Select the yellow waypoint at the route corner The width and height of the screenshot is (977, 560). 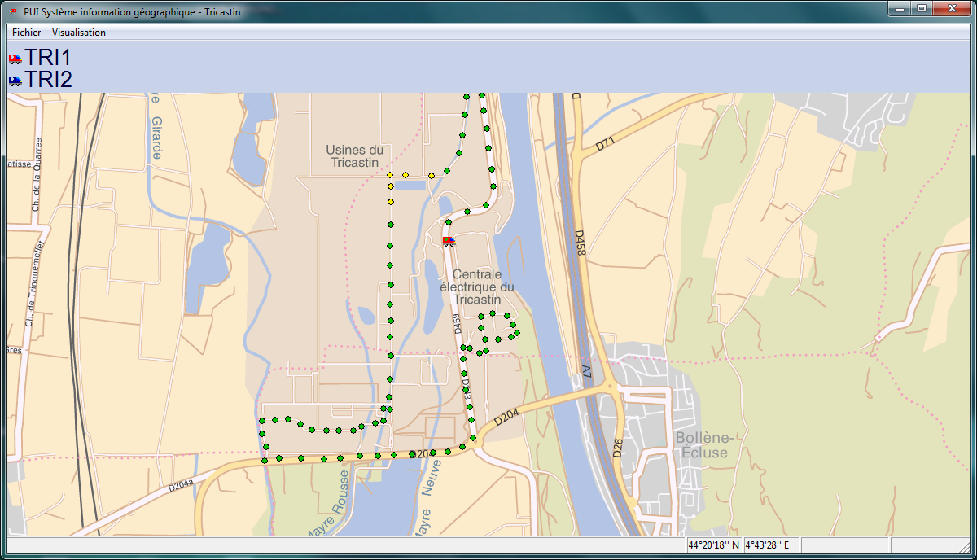point(390,175)
